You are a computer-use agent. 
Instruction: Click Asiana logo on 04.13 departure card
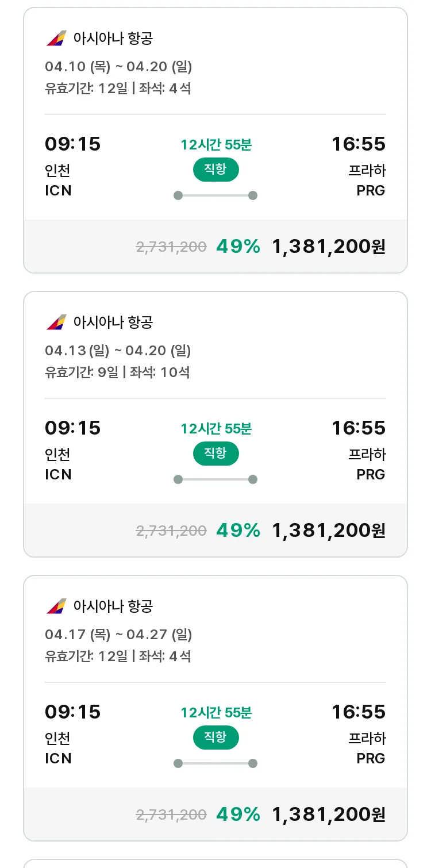pyautogui.click(x=56, y=322)
